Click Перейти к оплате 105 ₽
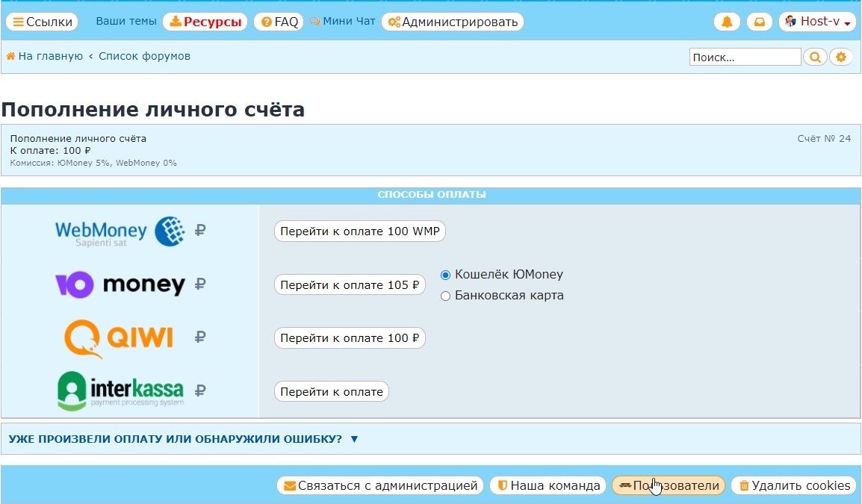Viewport: 862px width, 504px height. pos(350,284)
